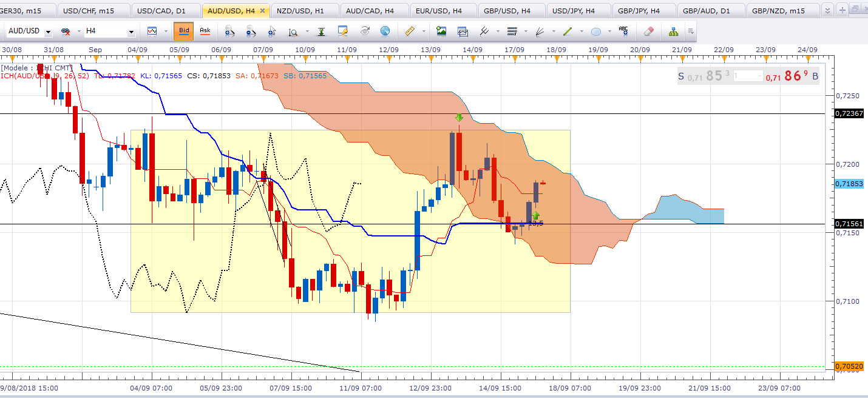Open the AUD/USD symbol dropdown
This screenshot has height=399, width=868.
coord(48,32)
